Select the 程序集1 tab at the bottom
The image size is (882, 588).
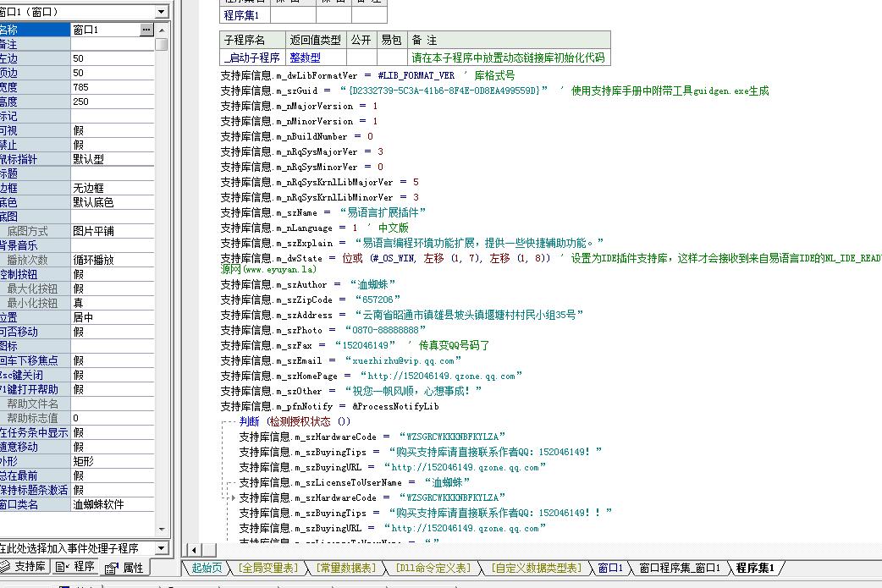pos(755,568)
